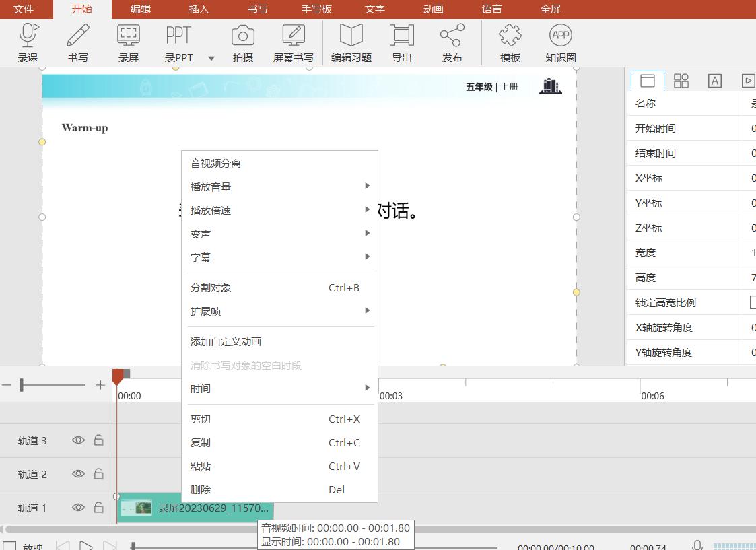
Task: Toggle visibility of 轨道 3
Action: click(x=78, y=440)
